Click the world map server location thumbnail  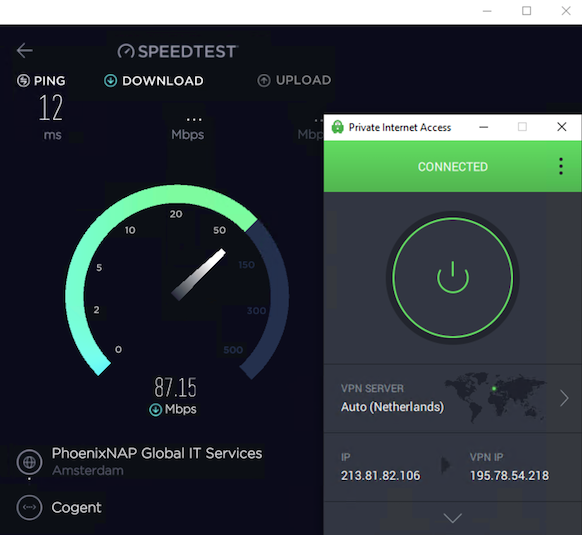pyautogui.click(x=496, y=397)
